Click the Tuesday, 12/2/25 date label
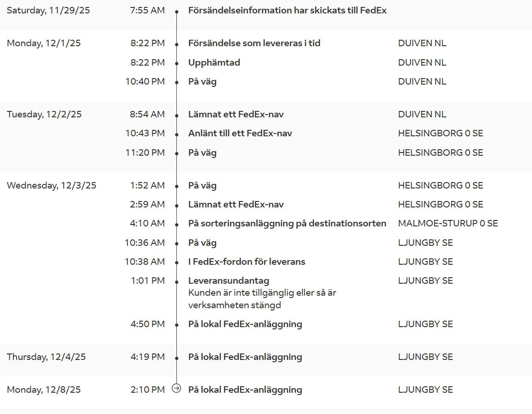The image size is (532, 414). (44, 115)
